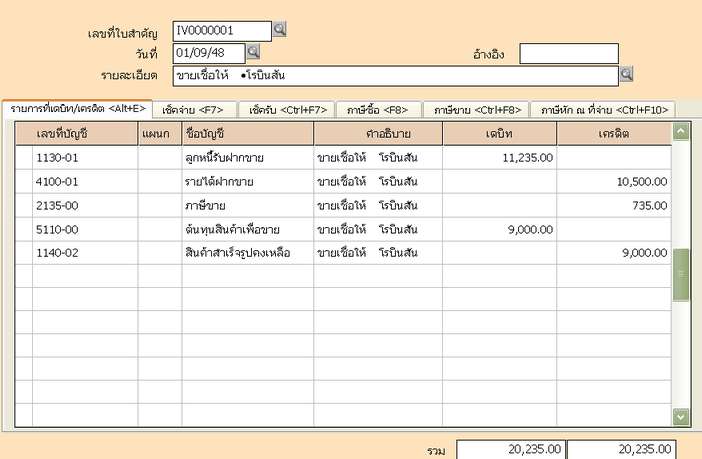Select the account name ต้นทุนสินค้าเพื่อขาย cell
Image resolution: width=702 pixels, height=459 pixels.
click(x=247, y=229)
